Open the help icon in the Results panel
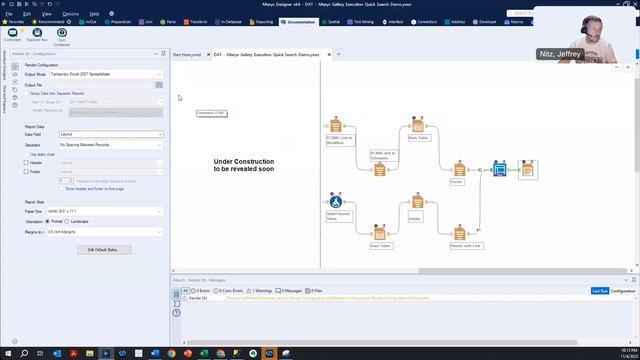This screenshot has height=360, width=640. 176,313
